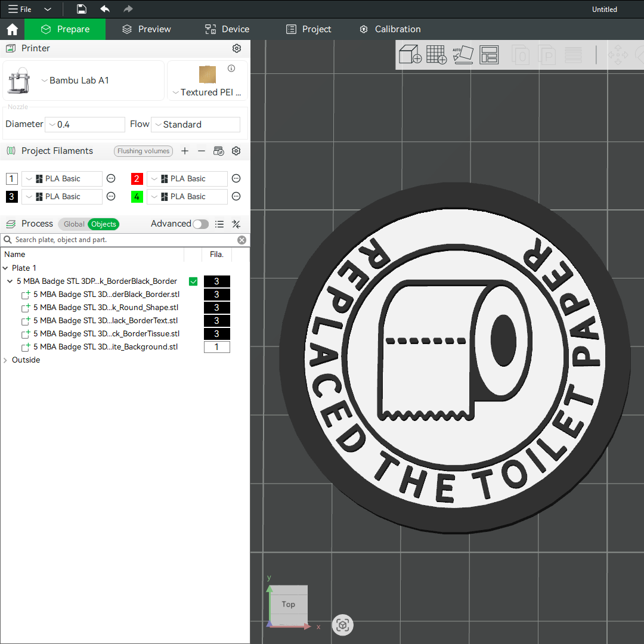Click the add filament plus icon
The image size is (644, 644).
point(185,151)
